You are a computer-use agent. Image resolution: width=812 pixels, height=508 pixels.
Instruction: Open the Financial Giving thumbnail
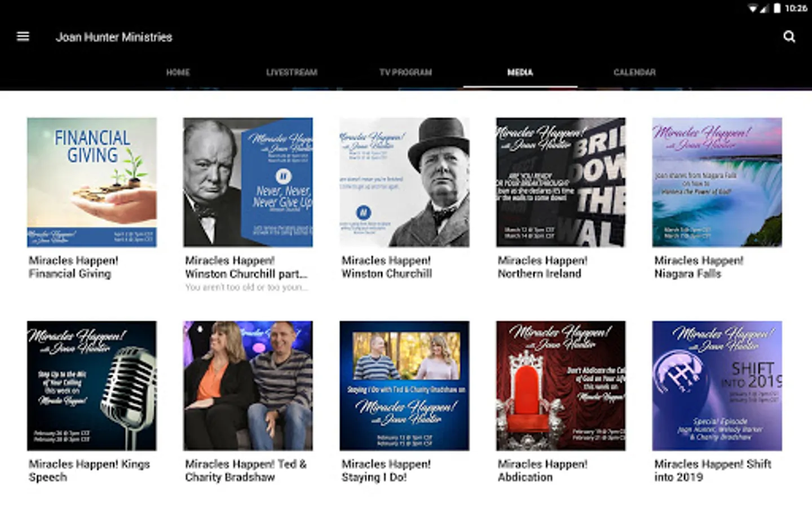[x=92, y=182]
